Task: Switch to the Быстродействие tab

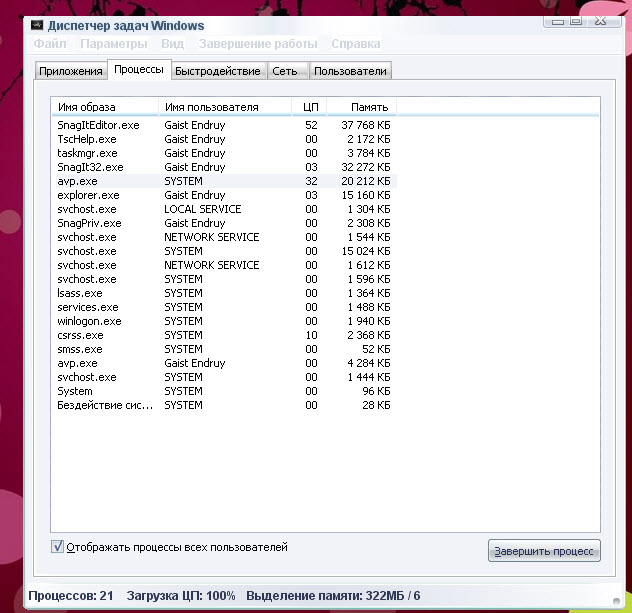Action: coord(218,71)
